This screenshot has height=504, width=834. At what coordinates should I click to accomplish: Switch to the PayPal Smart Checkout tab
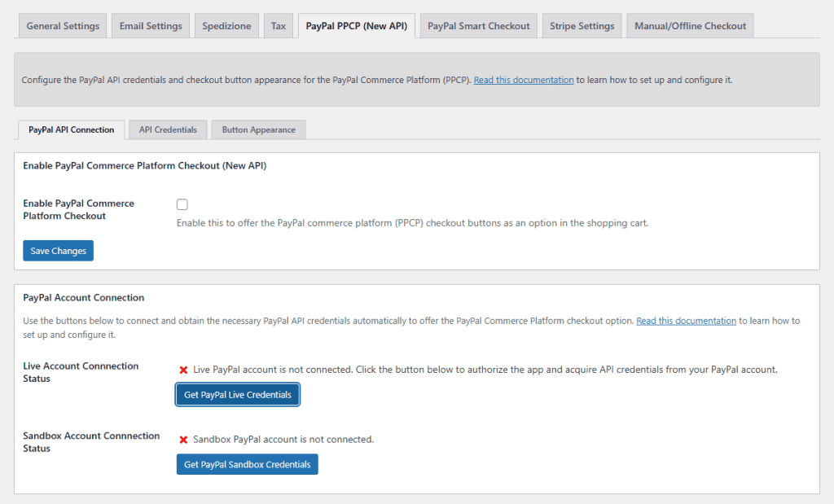point(478,25)
